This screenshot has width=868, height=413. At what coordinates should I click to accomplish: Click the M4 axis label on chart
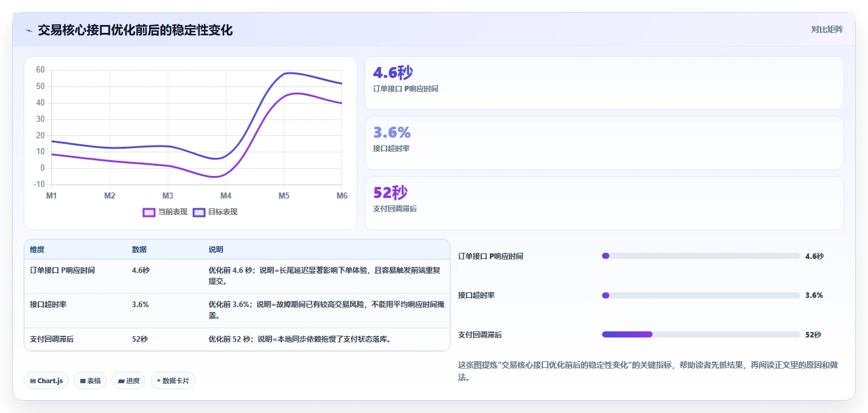(226, 196)
